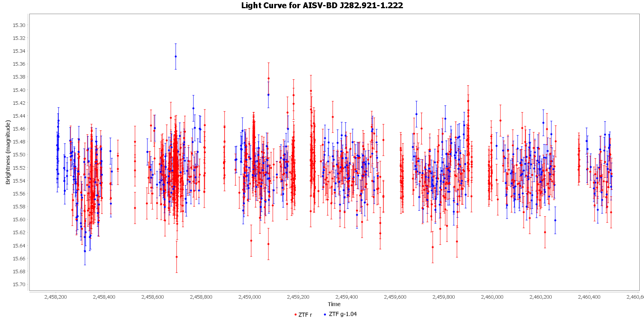The height and width of the screenshot is (319, 644).
Task: Click the blue legend marker for ZTF g-1.04
Action: (325, 314)
